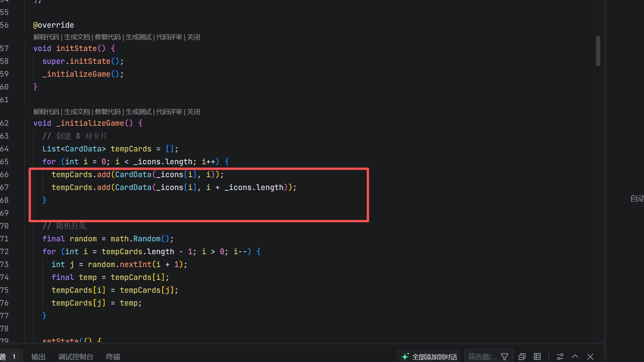Click '_icons.length' in the first for loop

[163, 162]
